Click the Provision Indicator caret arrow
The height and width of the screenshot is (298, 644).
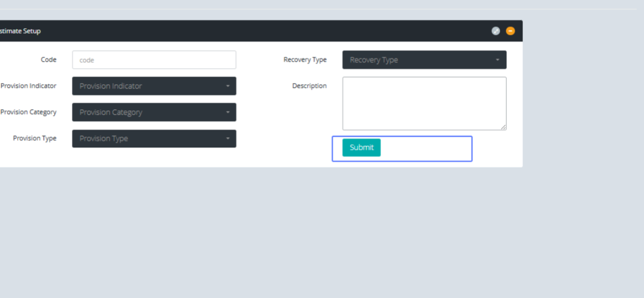228,86
